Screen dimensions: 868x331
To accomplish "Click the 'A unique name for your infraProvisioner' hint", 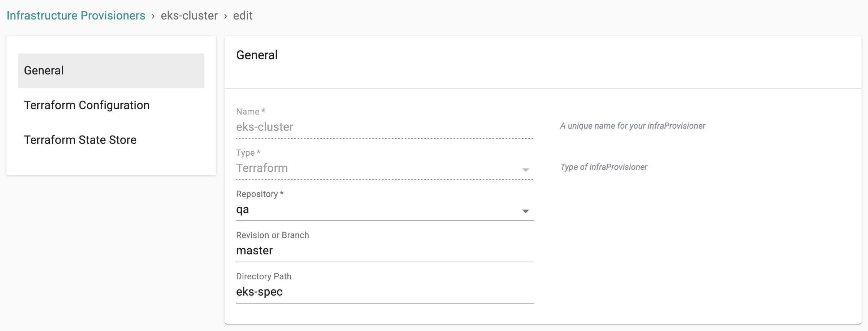I will coord(633,126).
